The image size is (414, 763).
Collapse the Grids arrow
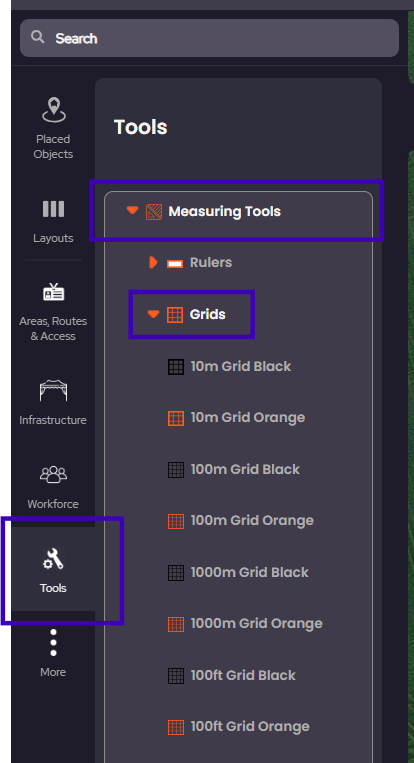[153, 314]
